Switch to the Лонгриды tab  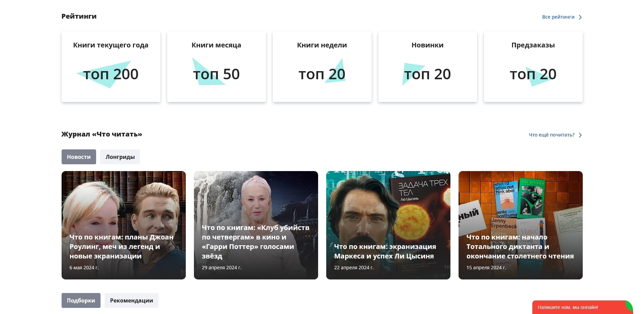[120, 157]
